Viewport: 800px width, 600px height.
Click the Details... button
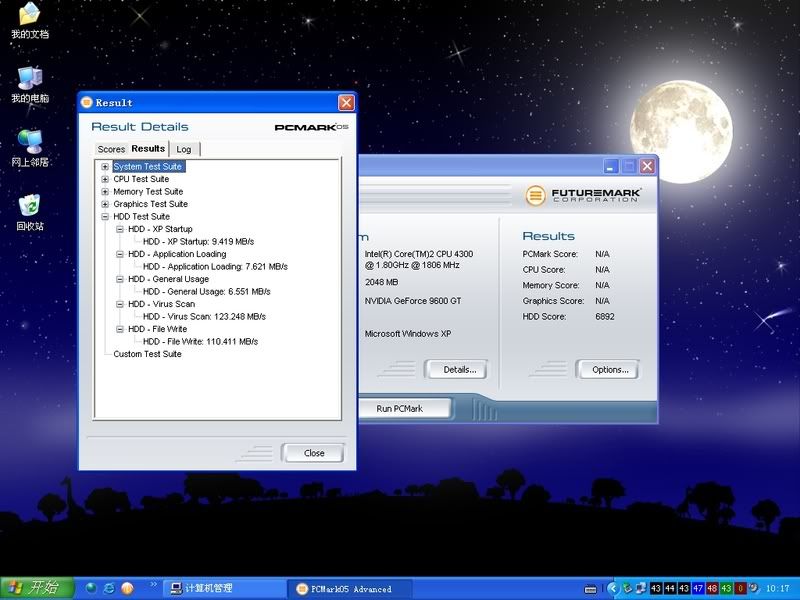459,370
